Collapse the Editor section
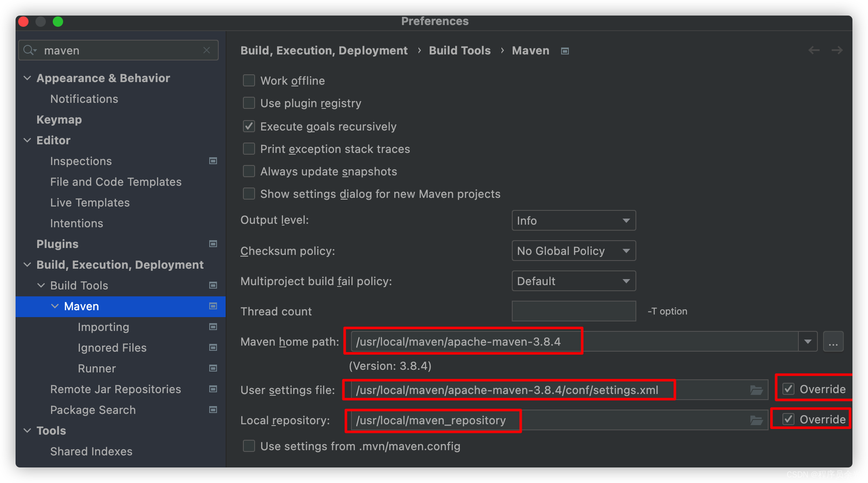 (x=27, y=140)
